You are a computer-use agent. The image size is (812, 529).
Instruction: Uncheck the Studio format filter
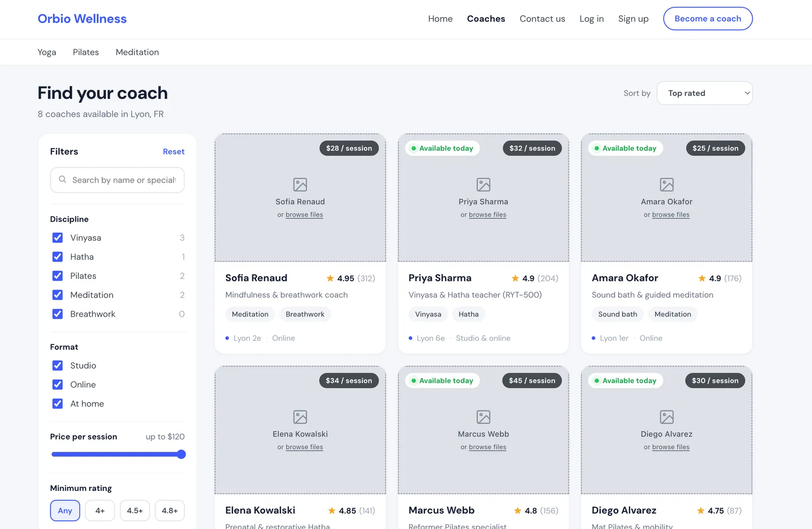coord(58,366)
